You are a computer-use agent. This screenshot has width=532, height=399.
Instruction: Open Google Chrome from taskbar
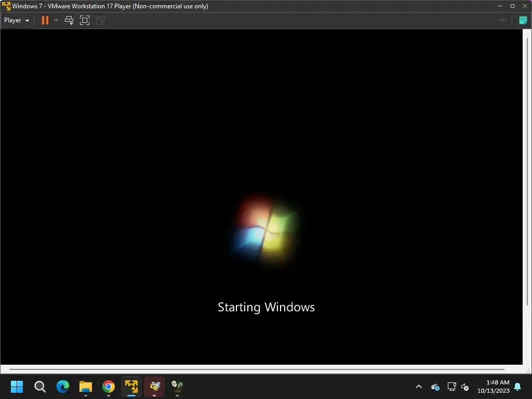click(x=109, y=387)
